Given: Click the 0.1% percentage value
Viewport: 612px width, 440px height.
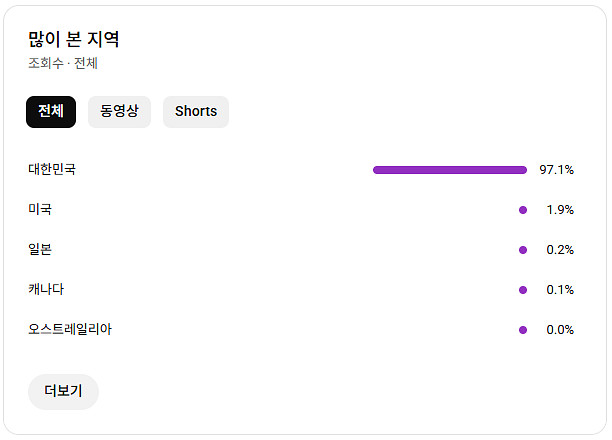Looking at the screenshot, I should [560, 290].
